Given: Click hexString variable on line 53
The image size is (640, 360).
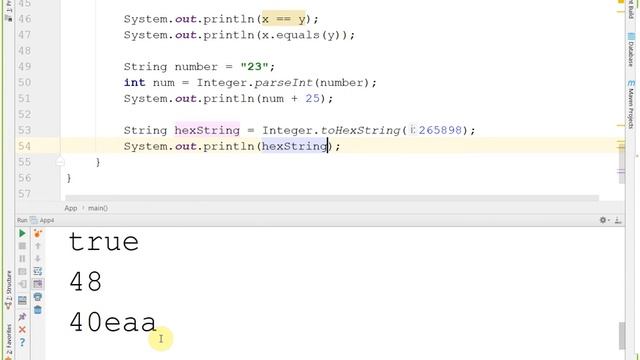Looking at the screenshot, I should click(207, 130).
